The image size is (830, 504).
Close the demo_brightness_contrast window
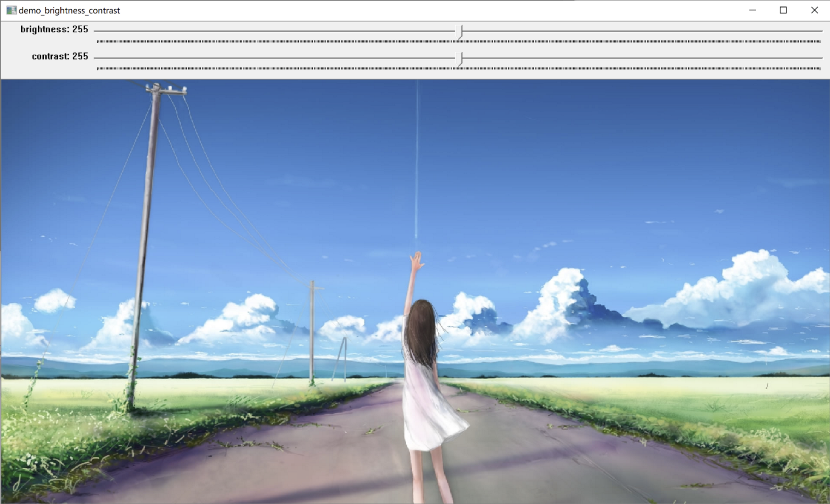(x=814, y=10)
